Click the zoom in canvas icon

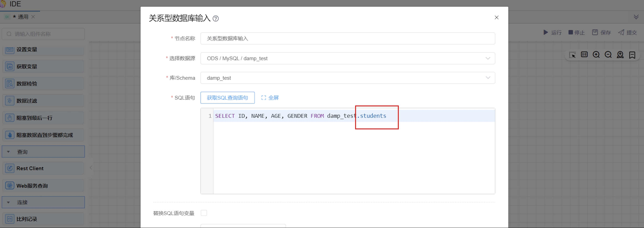point(596,55)
